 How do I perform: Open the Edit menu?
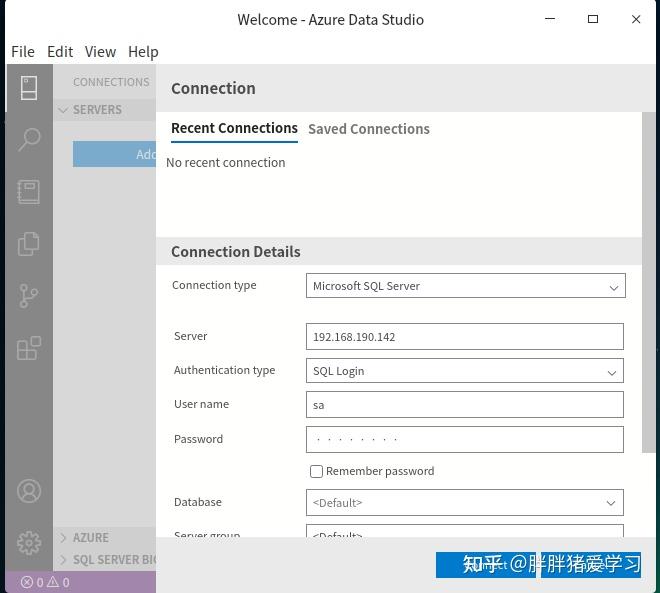(60, 52)
